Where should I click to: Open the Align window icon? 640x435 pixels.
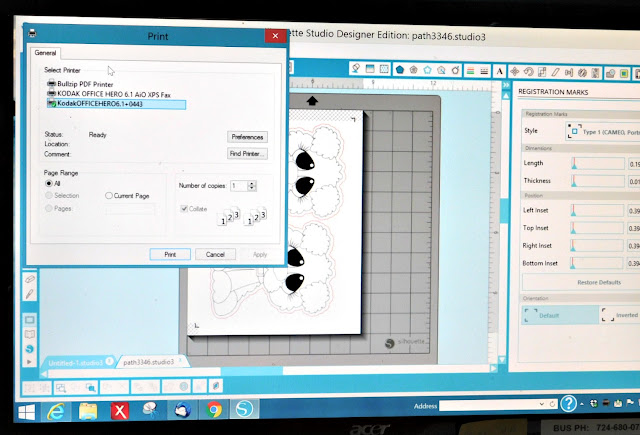click(x=569, y=73)
